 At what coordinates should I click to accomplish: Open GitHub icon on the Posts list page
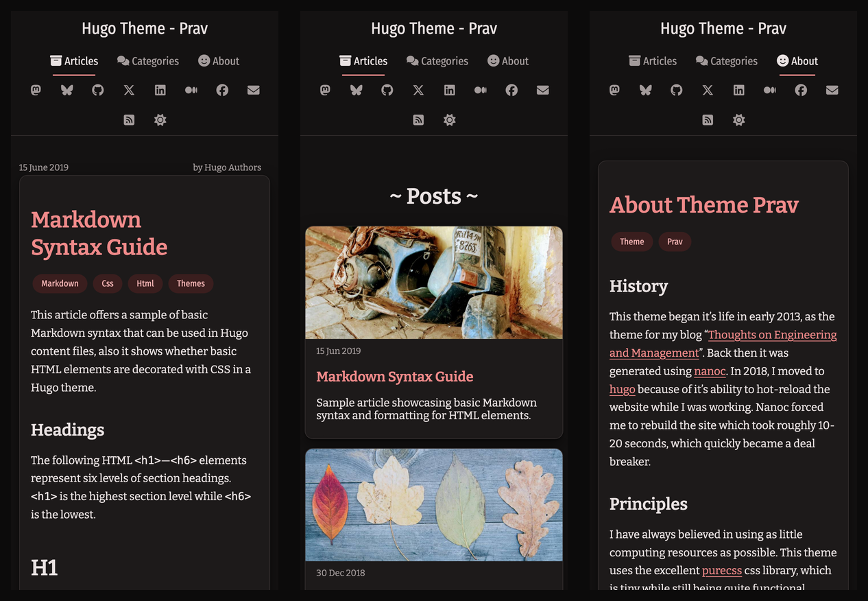coord(387,90)
